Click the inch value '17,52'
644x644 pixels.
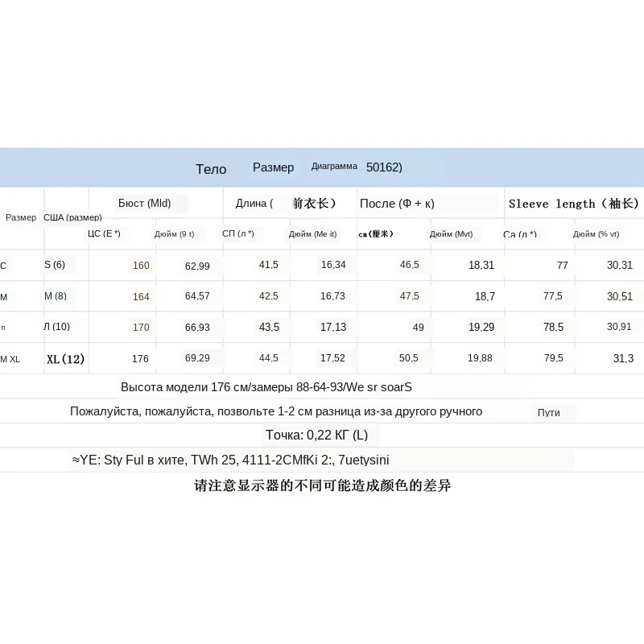[332, 358]
